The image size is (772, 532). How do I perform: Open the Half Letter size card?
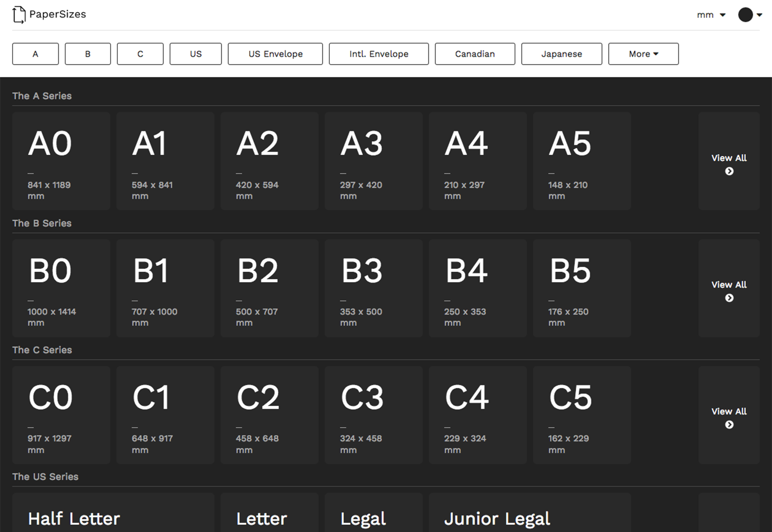tap(113, 512)
